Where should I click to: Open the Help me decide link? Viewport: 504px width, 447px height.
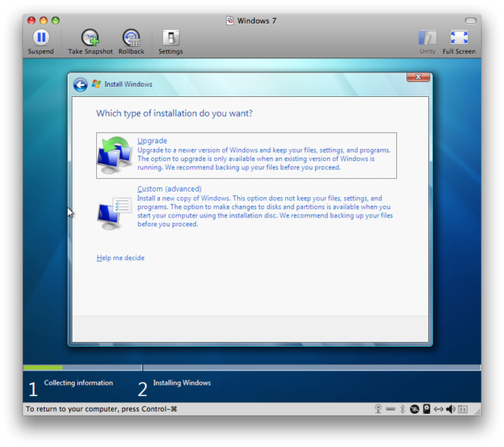120,258
